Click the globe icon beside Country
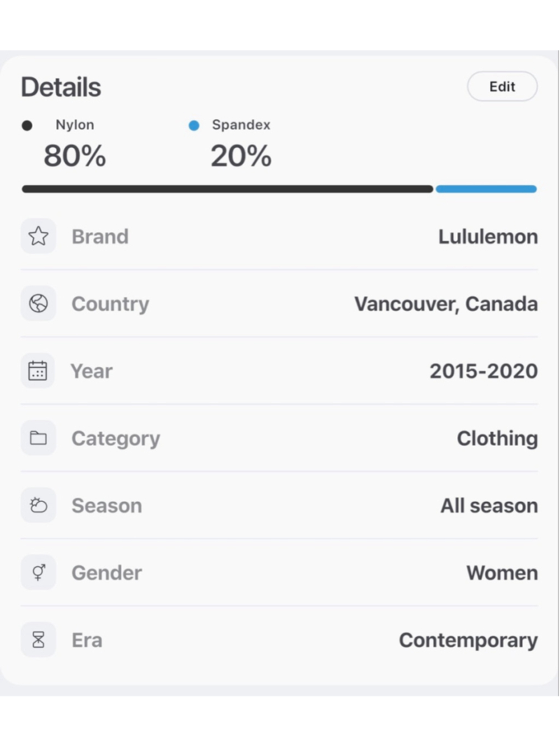 [38, 303]
